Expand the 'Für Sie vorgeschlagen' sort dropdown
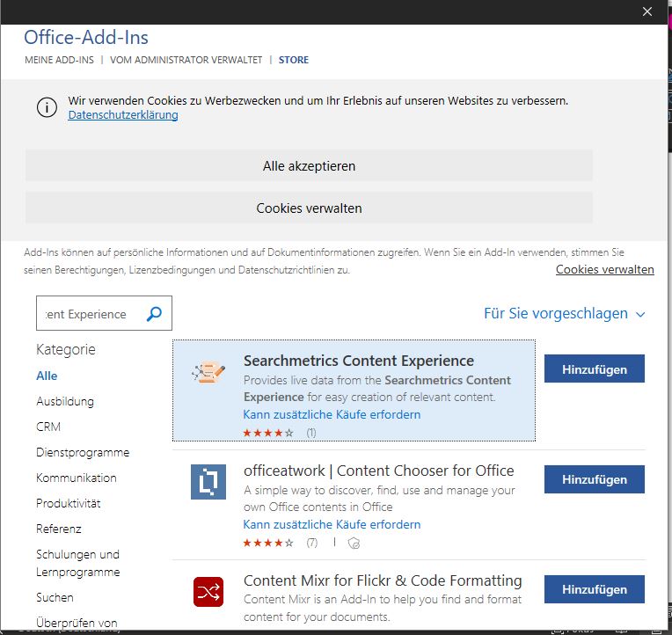The height and width of the screenshot is (635, 672). [x=565, y=314]
